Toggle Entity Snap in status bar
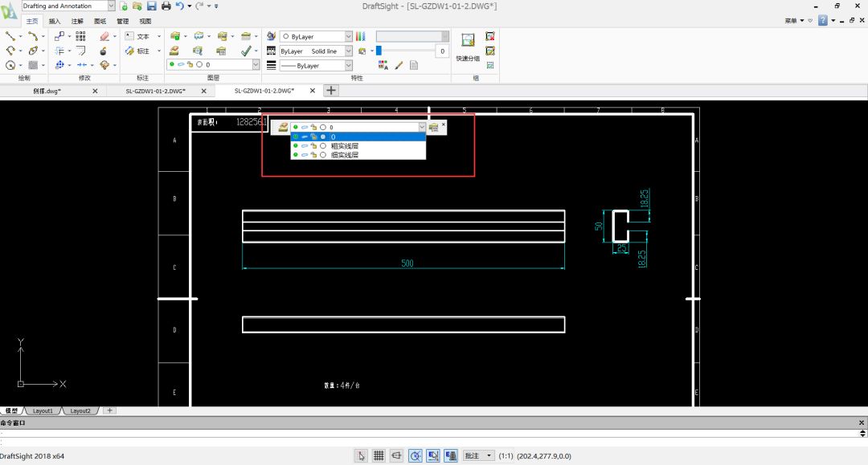The width and height of the screenshot is (868, 465). point(433,455)
